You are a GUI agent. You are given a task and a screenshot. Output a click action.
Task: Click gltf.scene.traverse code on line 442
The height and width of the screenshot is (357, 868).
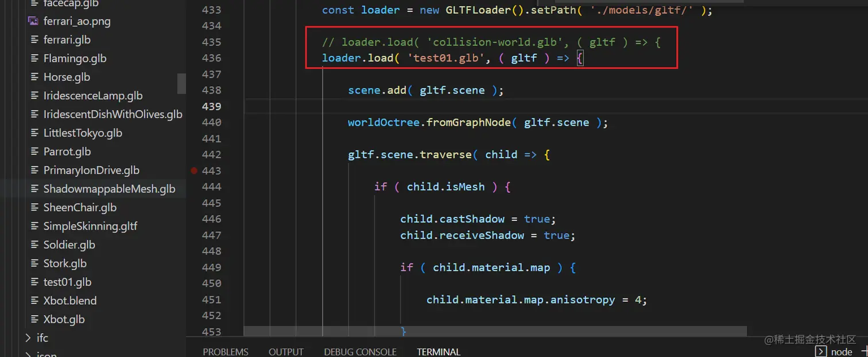409,154
